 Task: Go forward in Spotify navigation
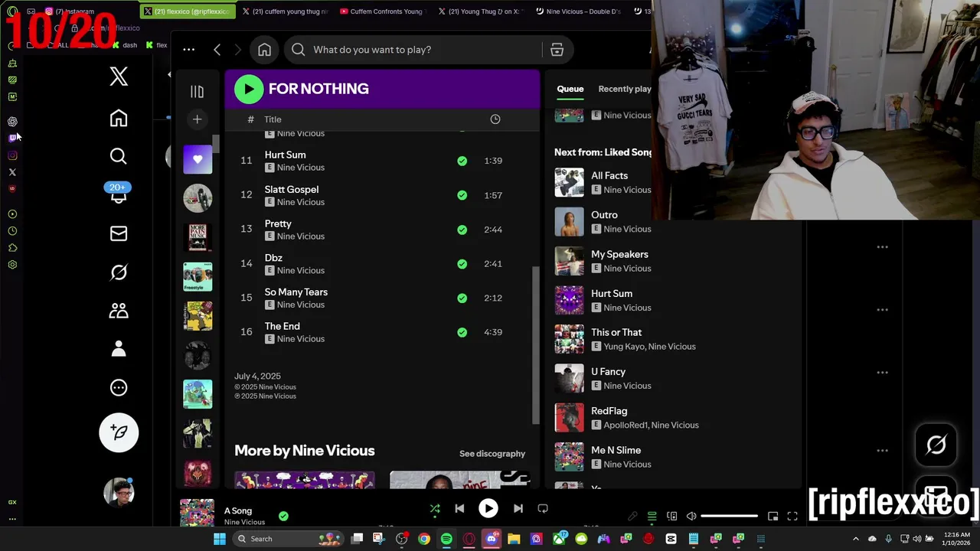coord(237,50)
